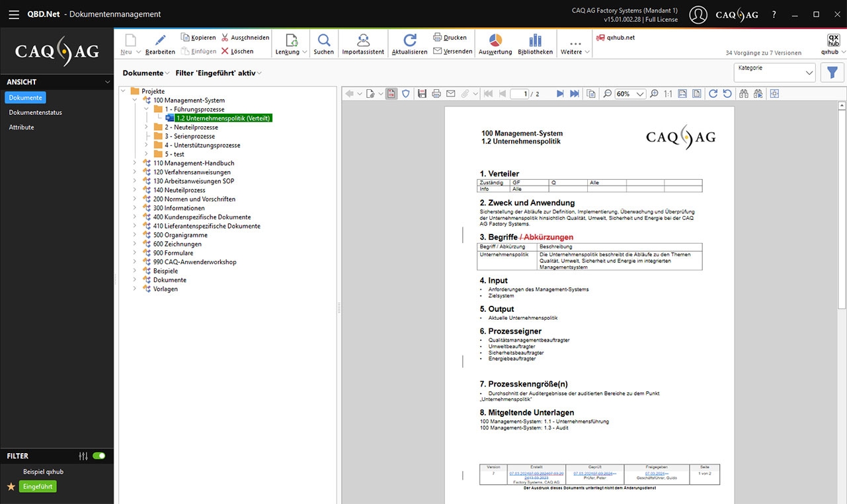Image resolution: width=847 pixels, height=504 pixels.
Task: Save document in viewer toolbar
Action: click(x=422, y=94)
